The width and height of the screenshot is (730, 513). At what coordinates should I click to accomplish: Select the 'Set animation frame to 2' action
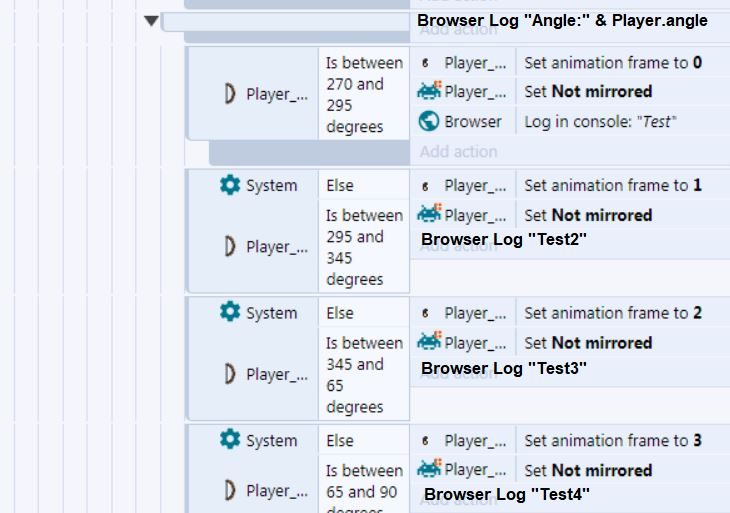coord(613,313)
